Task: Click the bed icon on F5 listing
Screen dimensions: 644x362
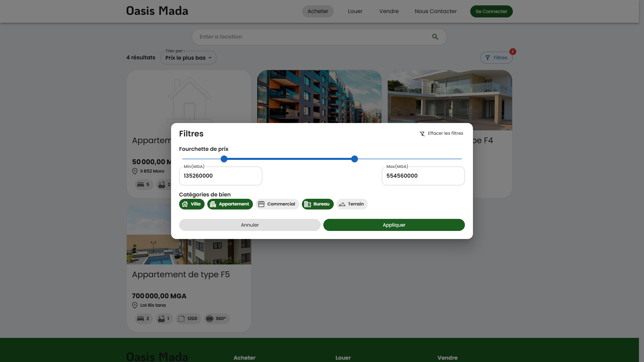Action: click(141, 319)
